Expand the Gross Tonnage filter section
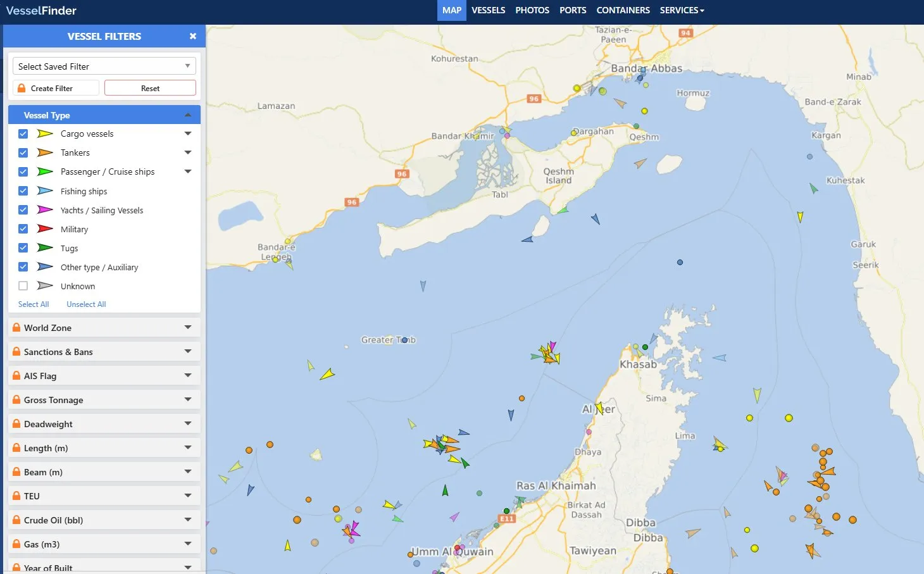Screen dimensions: 924x574 [x=188, y=399]
